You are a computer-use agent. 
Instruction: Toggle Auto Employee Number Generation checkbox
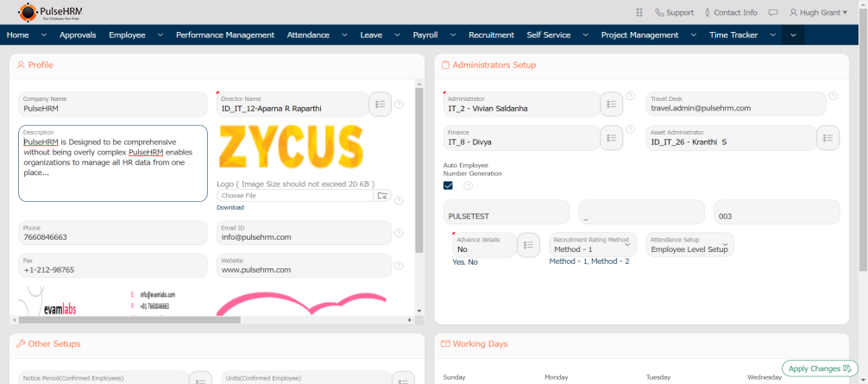pos(448,186)
